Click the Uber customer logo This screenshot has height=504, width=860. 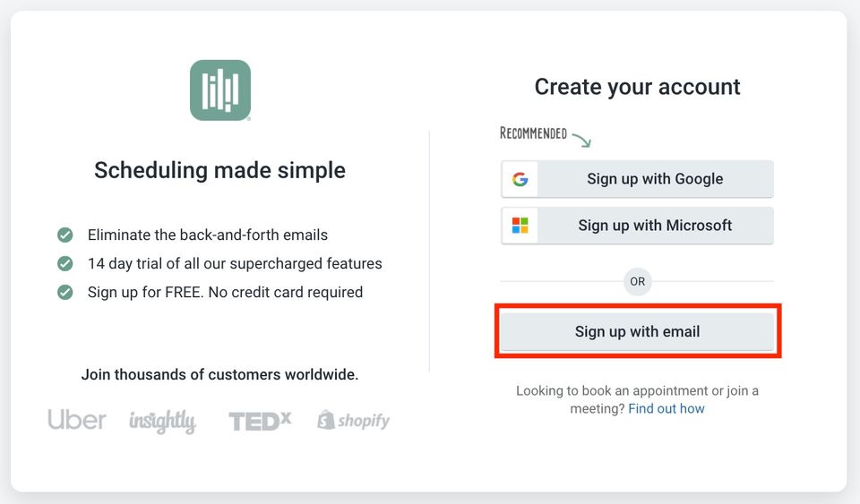(77, 420)
